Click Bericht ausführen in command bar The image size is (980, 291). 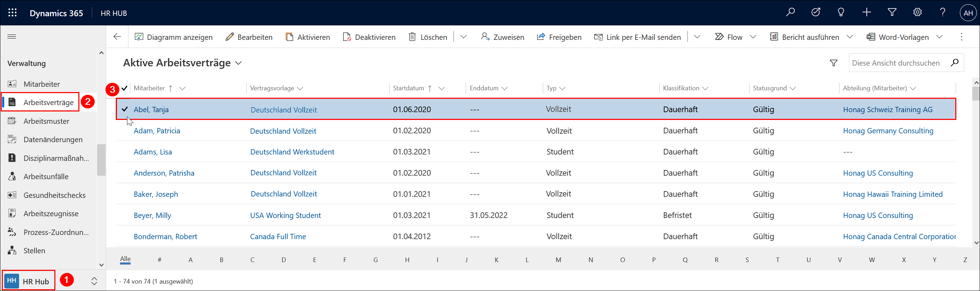pyautogui.click(x=804, y=37)
